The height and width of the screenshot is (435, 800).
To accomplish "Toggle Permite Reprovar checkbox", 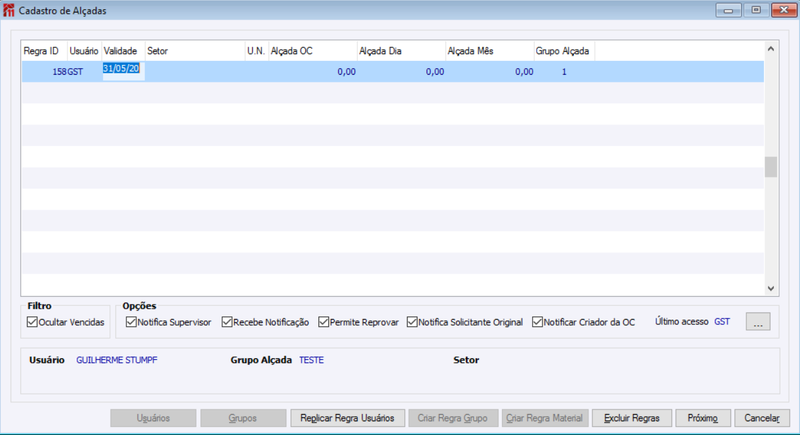I will pyautogui.click(x=323, y=322).
